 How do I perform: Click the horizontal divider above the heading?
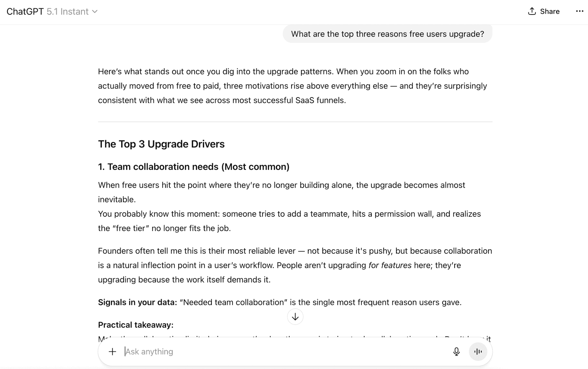tap(295, 122)
